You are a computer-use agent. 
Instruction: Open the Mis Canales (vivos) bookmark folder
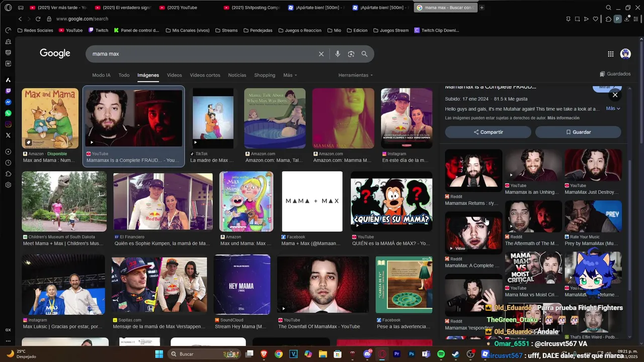pos(187,30)
